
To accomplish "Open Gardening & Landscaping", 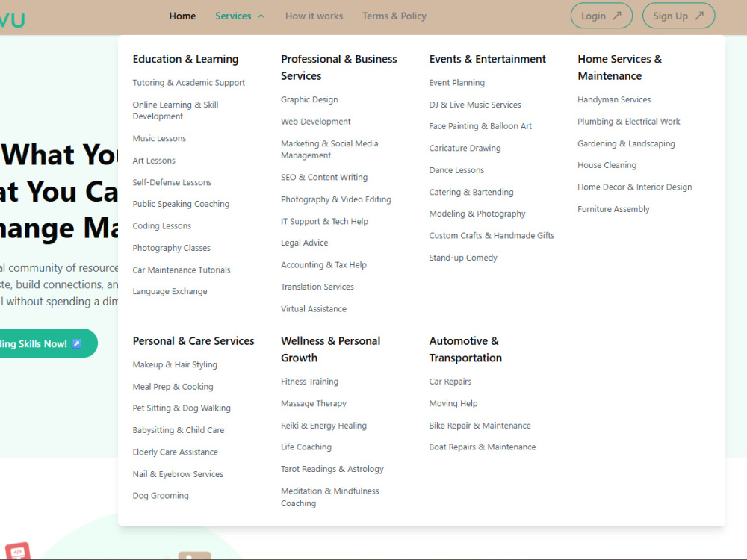I will tap(626, 143).
